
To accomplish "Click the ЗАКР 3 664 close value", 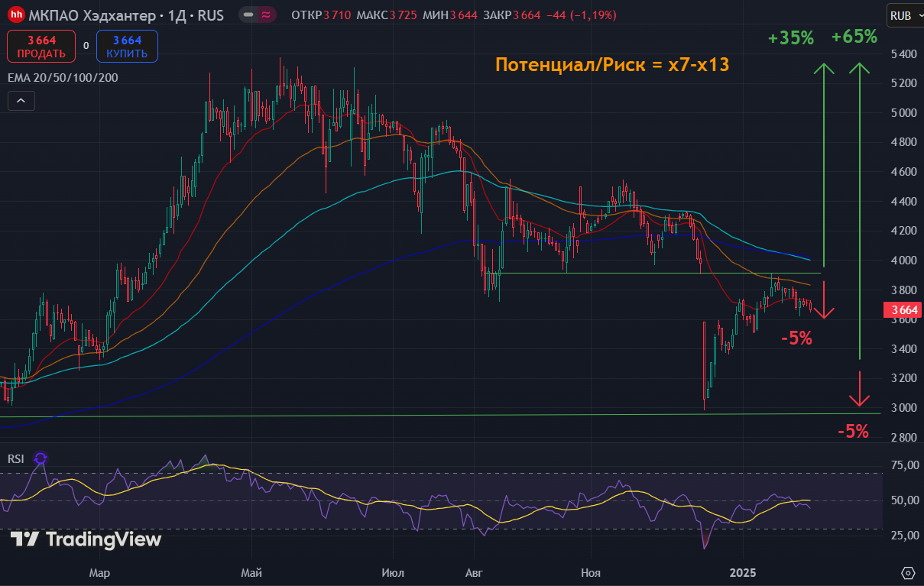I will click(511, 15).
